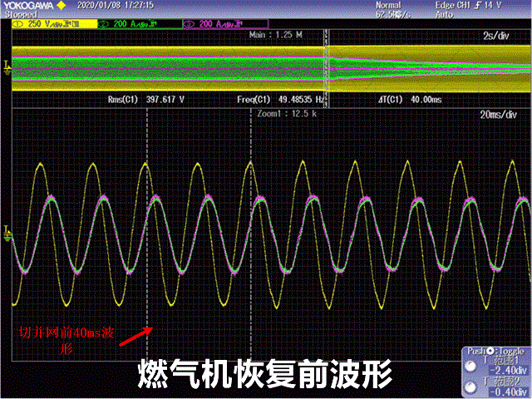Click the Rms(C1) 397.617 V measurement

point(146,99)
